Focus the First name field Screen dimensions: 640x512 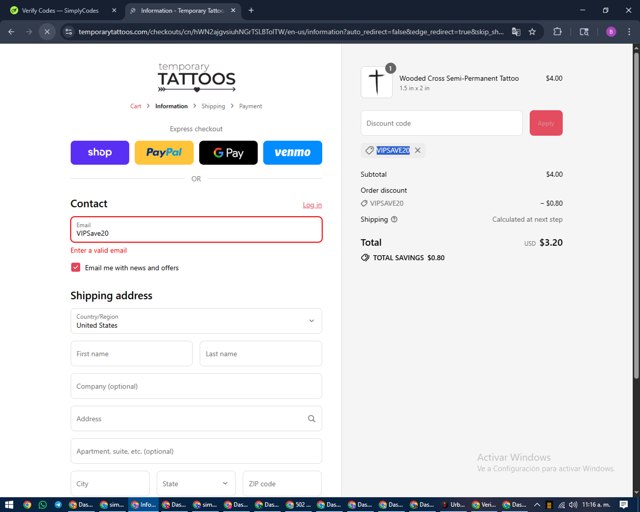(131, 354)
